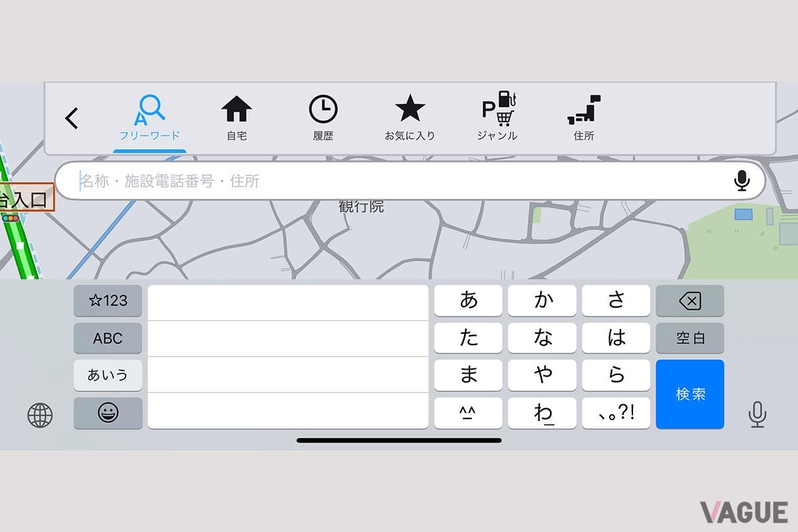Switch to the ☆123 symbol keyboard
Screen dimensions: 798x532
(108, 301)
